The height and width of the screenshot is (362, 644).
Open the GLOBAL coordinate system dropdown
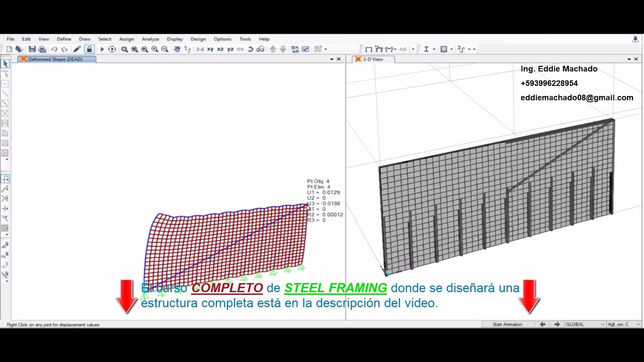pos(585,324)
